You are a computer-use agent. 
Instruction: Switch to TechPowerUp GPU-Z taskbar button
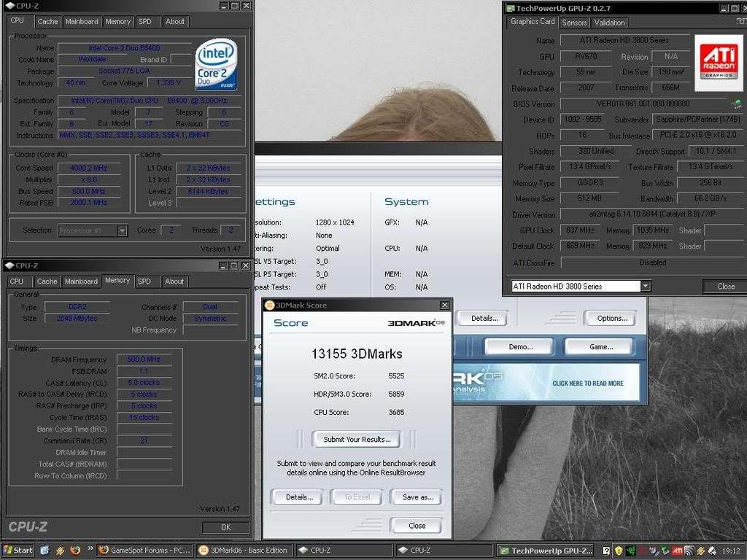[x=546, y=551]
